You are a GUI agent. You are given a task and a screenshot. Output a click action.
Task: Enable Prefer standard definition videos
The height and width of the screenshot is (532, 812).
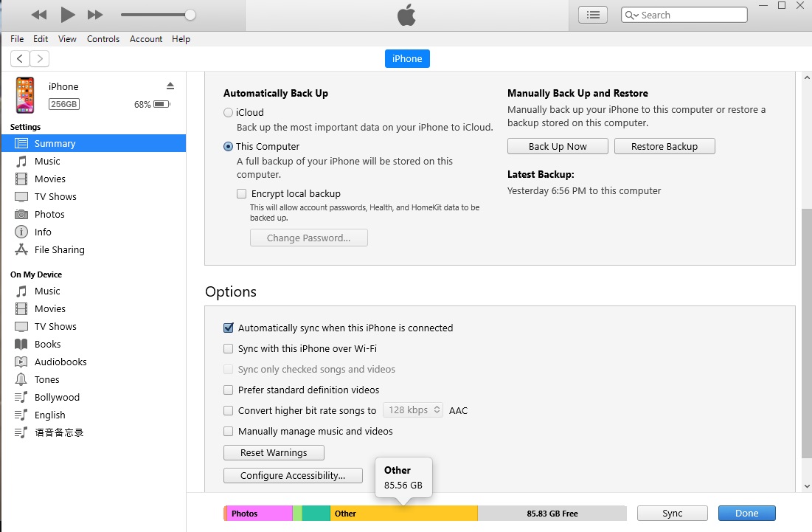point(229,390)
